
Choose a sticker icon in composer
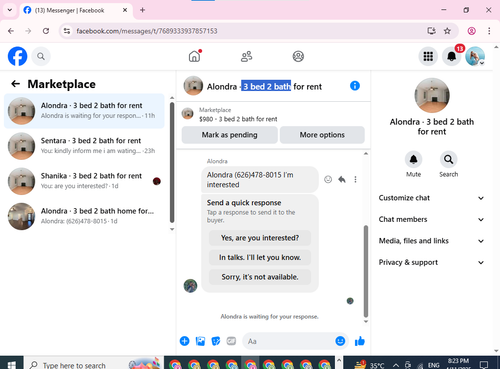[216, 341]
